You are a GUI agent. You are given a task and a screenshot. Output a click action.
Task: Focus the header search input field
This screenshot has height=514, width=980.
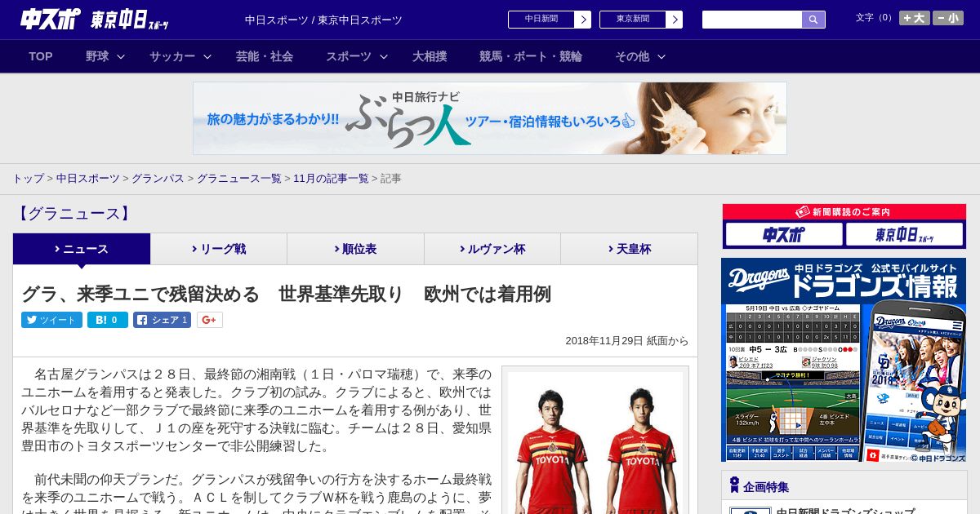[x=752, y=20]
